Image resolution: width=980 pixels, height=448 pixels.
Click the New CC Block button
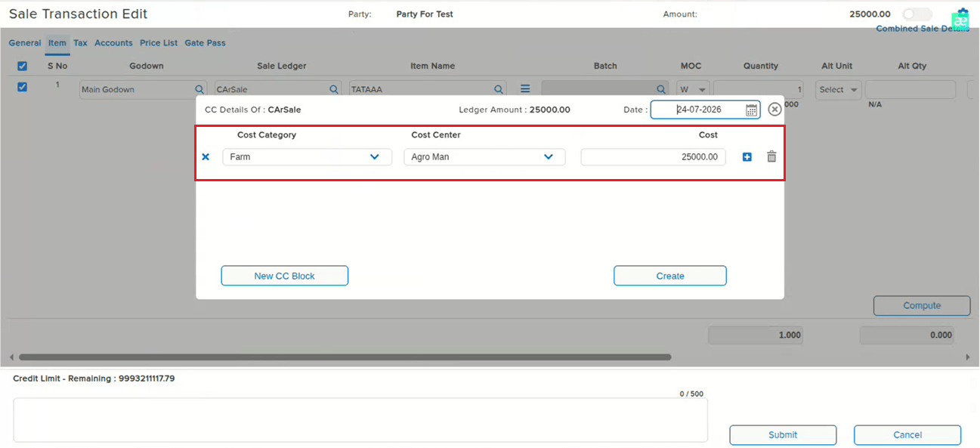tap(284, 276)
